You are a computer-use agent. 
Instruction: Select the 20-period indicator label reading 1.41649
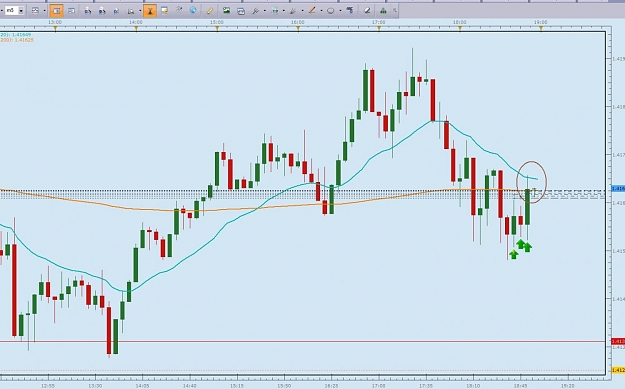(x=16, y=35)
